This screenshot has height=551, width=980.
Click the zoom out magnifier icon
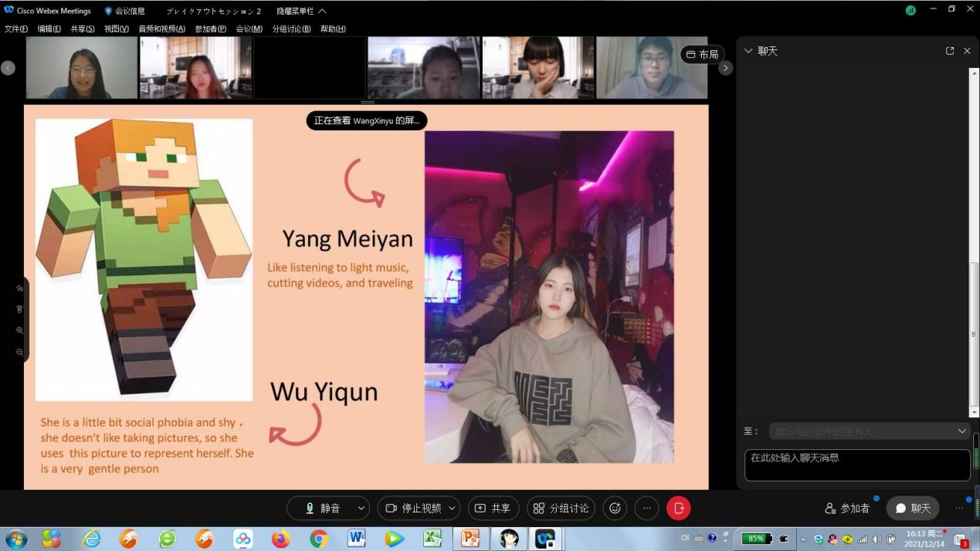pos(19,352)
